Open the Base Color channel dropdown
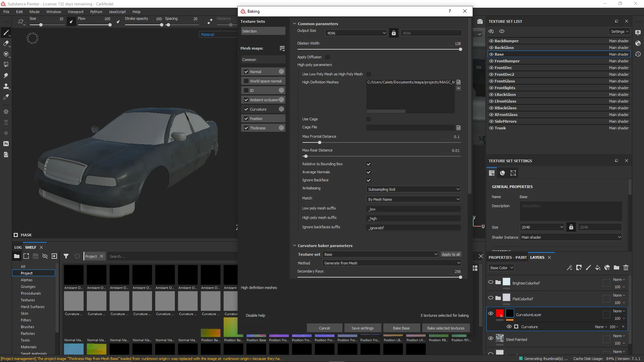This screenshot has width=644, height=362. (x=501, y=268)
